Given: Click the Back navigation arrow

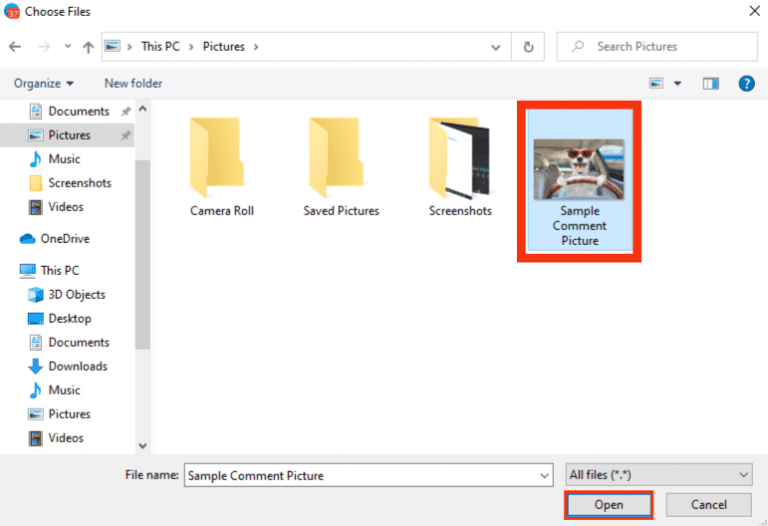Looking at the screenshot, I should 16,47.
